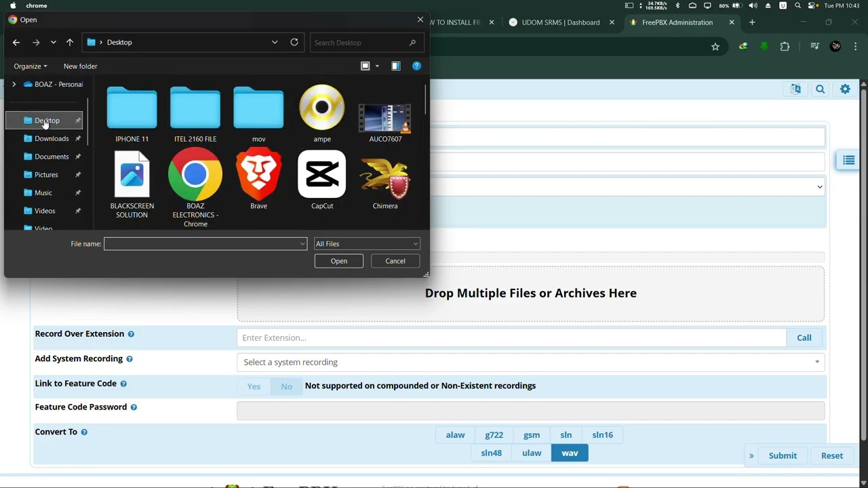Select the Brave browser shortcut
Screen dimensions: 868x488
(258, 180)
